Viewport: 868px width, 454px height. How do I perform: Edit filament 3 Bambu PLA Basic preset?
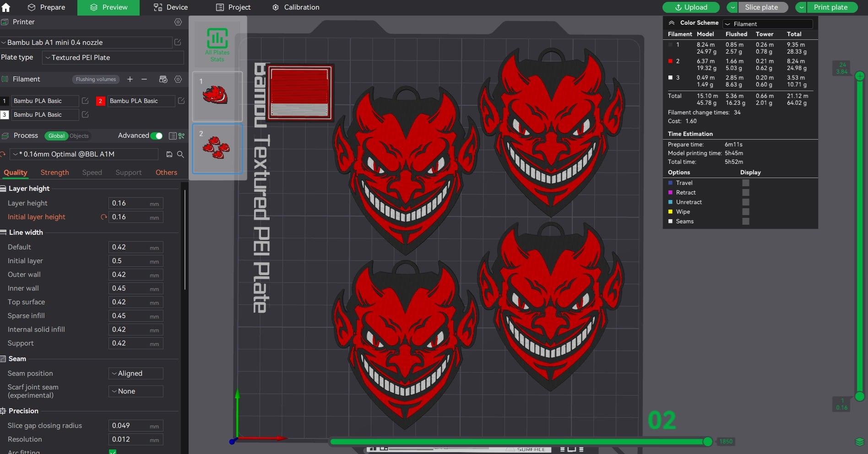(x=85, y=114)
